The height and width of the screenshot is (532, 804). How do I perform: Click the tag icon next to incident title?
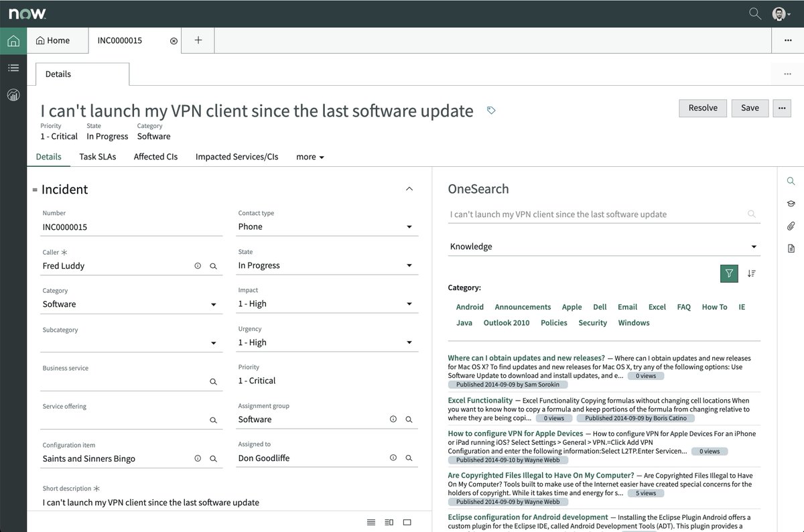click(x=491, y=111)
